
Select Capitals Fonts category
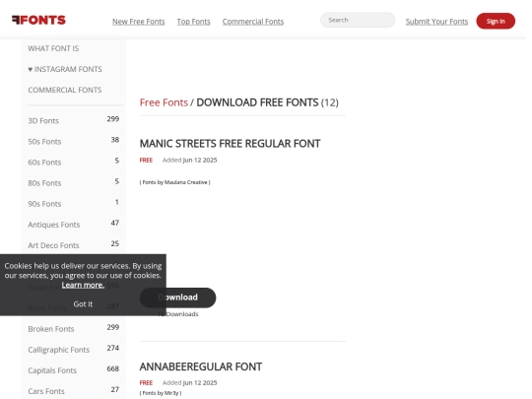(x=52, y=370)
